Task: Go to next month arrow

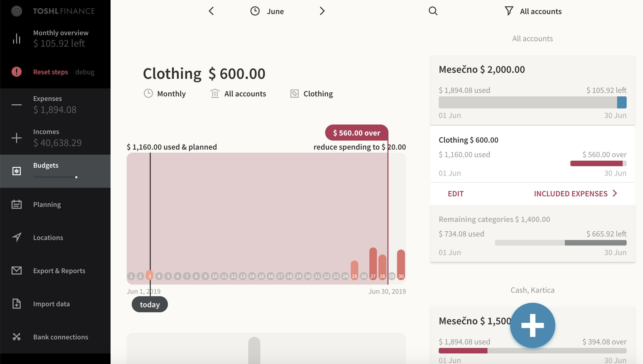Action: click(322, 11)
